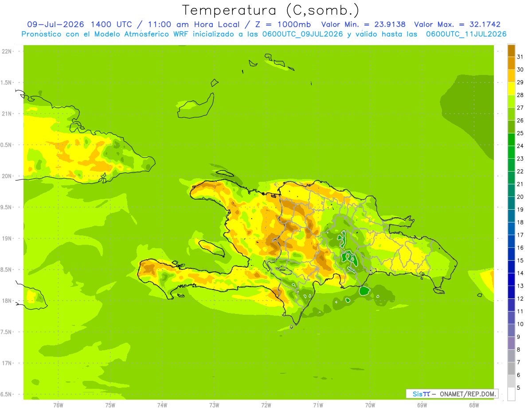Pick the legend color between 26 and 27
The width and height of the screenshot is (532, 411).
[511, 114]
